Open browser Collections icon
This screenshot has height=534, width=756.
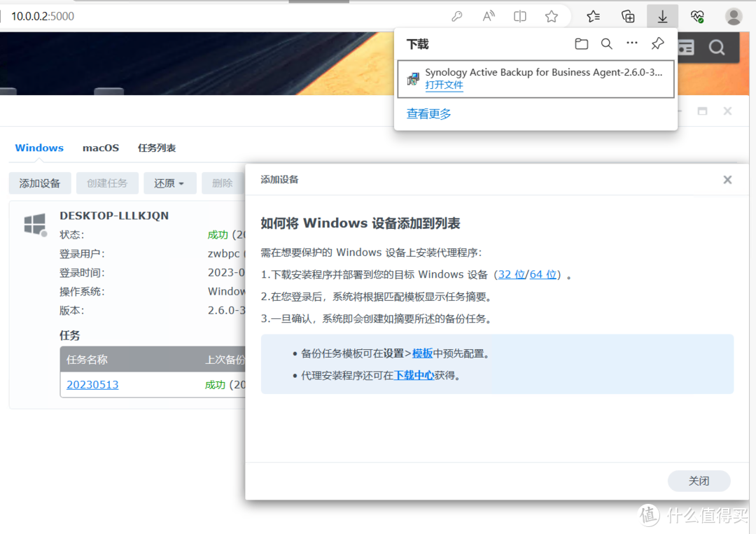628,17
